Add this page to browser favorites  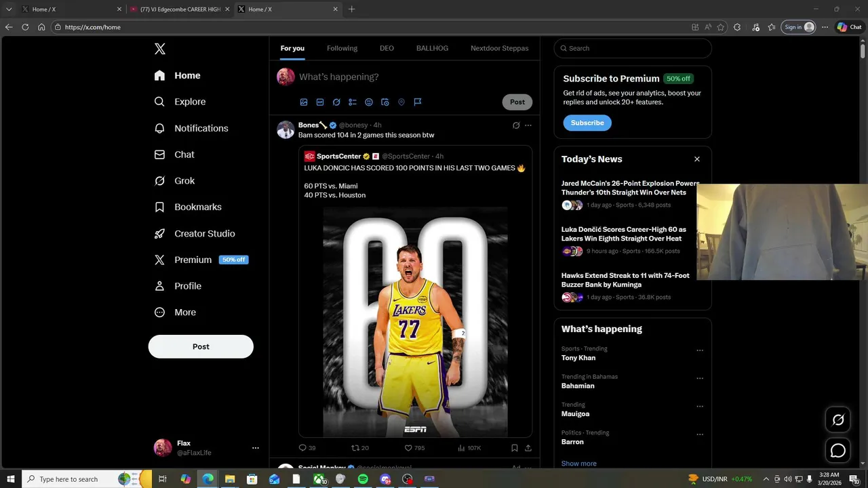pyautogui.click(x=721, y=27)
